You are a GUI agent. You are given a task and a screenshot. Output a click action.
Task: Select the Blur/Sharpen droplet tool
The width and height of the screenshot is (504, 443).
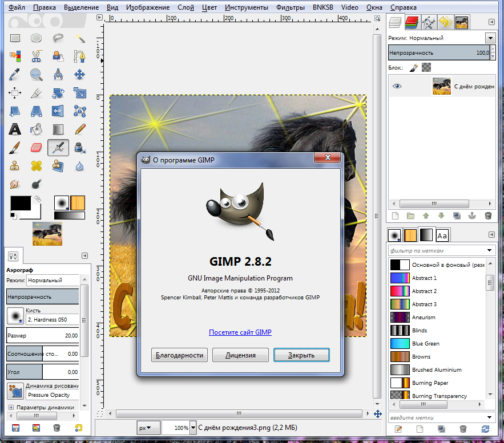80,166
